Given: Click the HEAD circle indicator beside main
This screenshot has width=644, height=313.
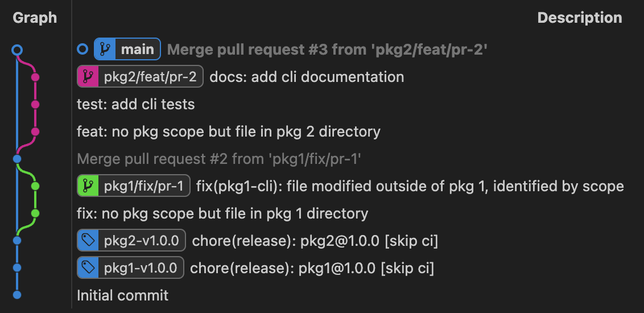Looking at the screenshot, I should [83, 50].
